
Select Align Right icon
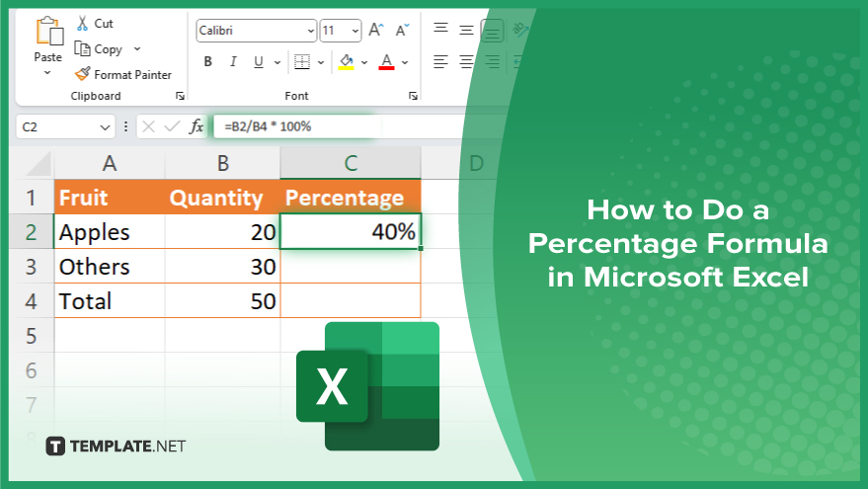click(492, 61)
